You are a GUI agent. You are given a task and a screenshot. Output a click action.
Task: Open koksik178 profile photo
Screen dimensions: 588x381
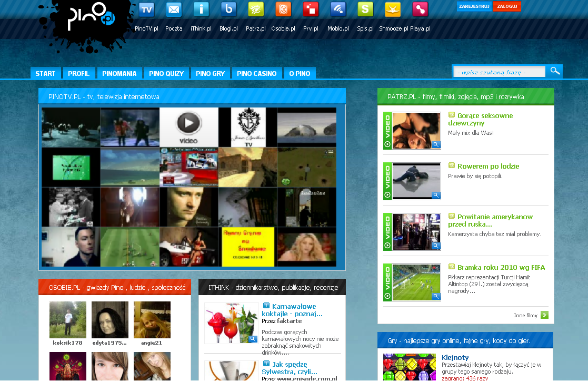(68, 320)
